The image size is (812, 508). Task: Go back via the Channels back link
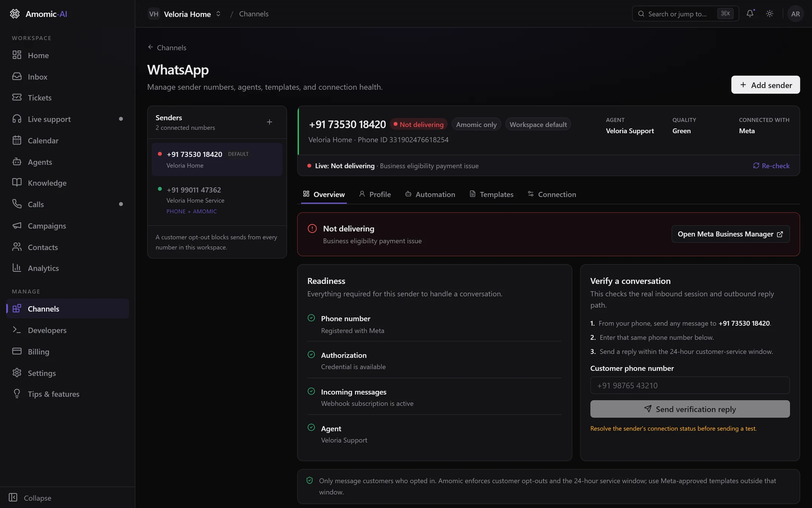click(167, 47)
